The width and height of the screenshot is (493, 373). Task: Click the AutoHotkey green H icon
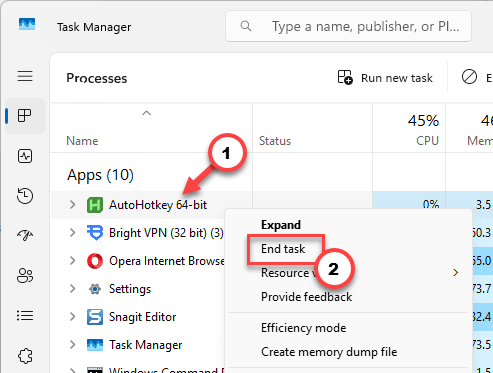click(x=95, y=205)
